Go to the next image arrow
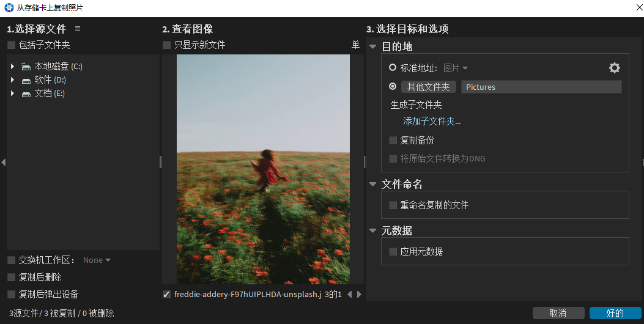Image resolution: width=644 pixels, height=324 pixels. [x=359, y=295]
